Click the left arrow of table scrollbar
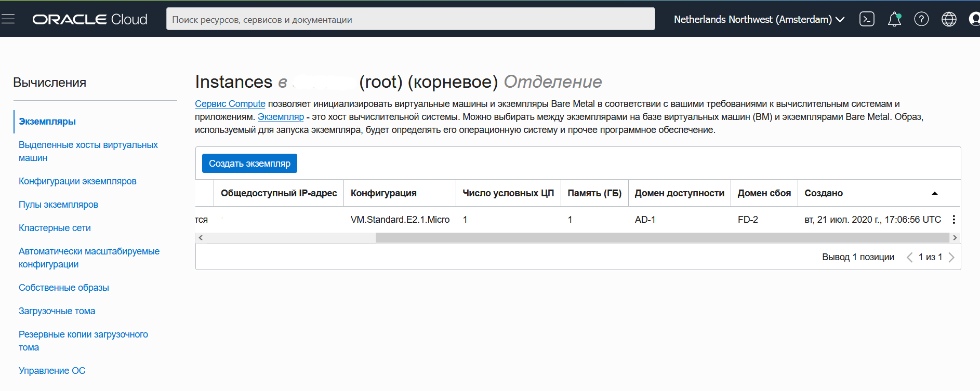This screenshot has width=980, height=391. coord(201,238)
